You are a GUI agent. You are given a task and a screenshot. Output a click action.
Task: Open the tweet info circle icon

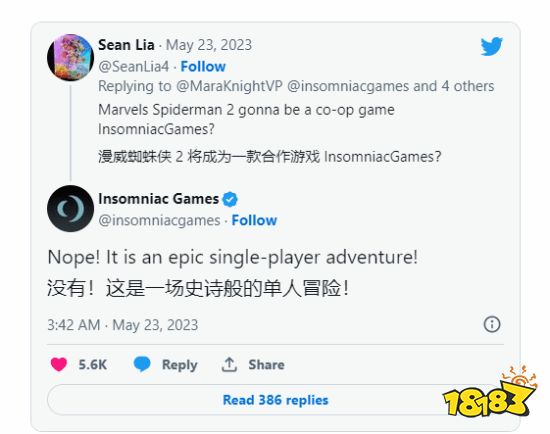click(492, 324)
